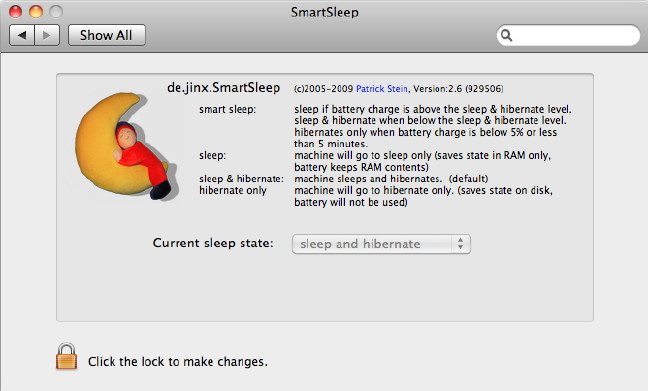
Task: Click the 'Current sleep state:' label
Action: pos(213,243)
